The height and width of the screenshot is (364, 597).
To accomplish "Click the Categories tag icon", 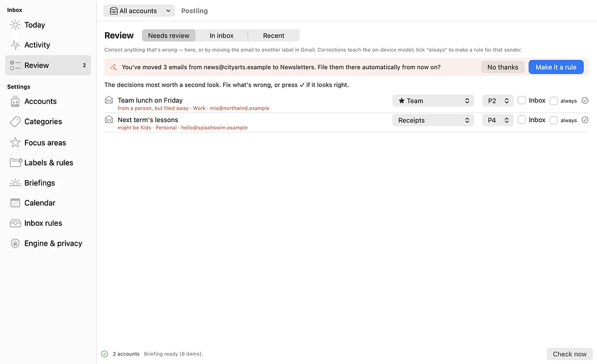I will (15, 121).
